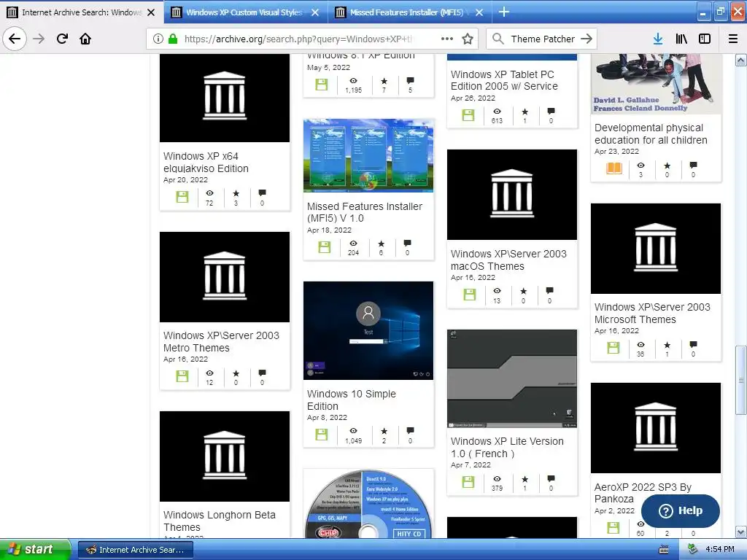Open Windows 10 Simple Edition title
The width and height of the screenshot is (747, 560).
(351, 400)
